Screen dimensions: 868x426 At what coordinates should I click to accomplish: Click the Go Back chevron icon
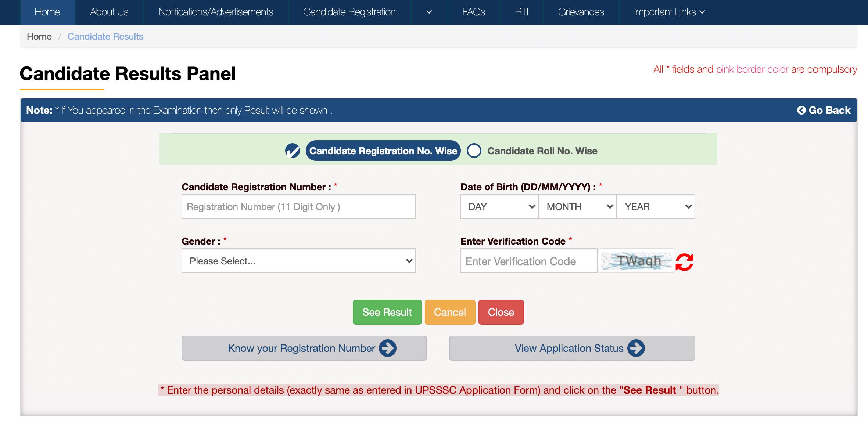[801, 110]
